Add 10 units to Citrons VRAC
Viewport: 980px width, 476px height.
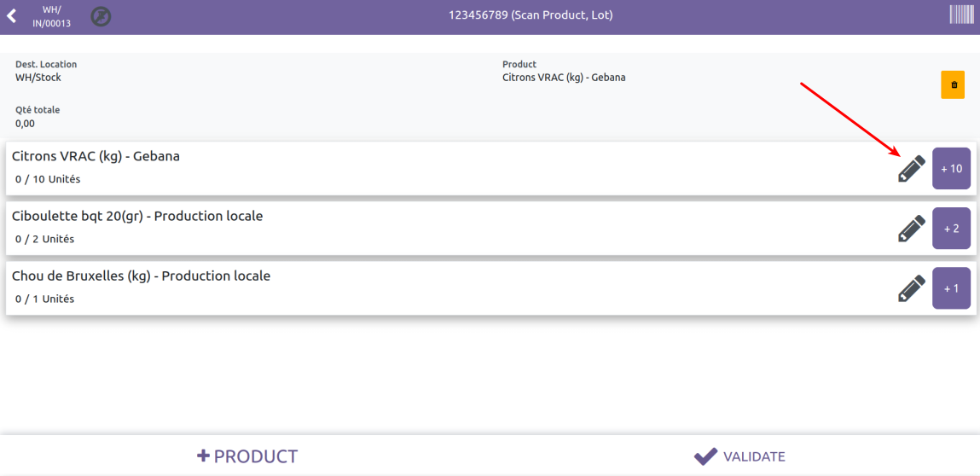point(951,169)
